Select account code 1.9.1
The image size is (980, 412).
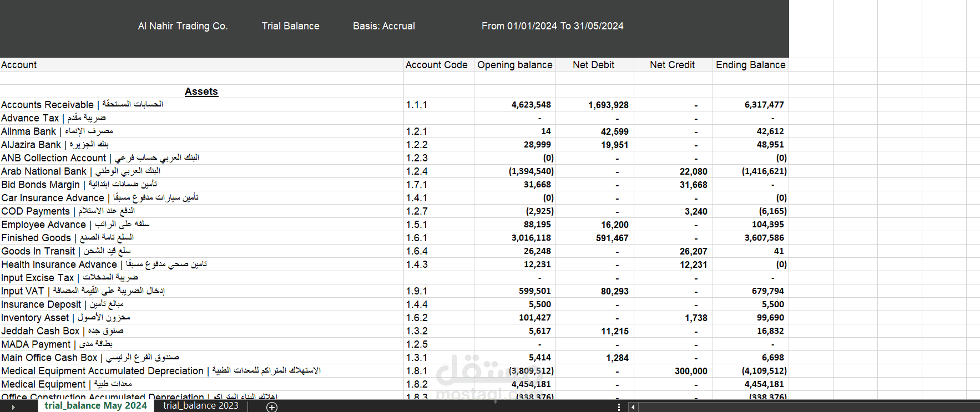click(438, 291)
